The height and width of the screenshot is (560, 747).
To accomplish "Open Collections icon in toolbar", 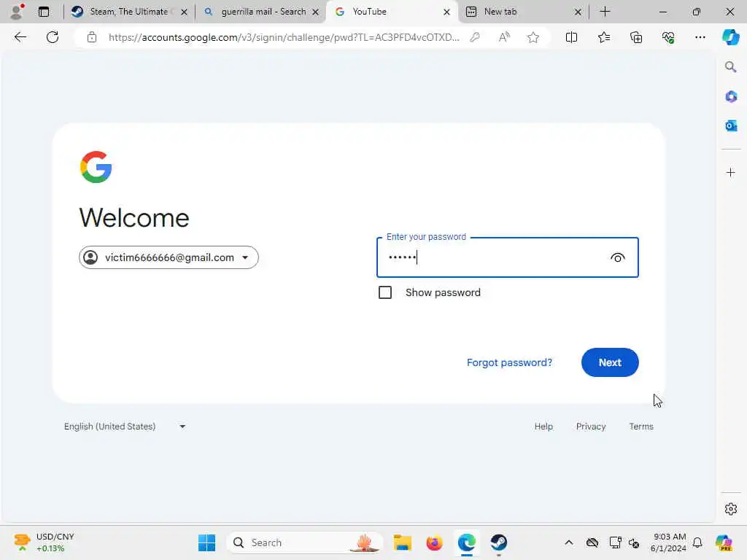I will coord(636,37).
